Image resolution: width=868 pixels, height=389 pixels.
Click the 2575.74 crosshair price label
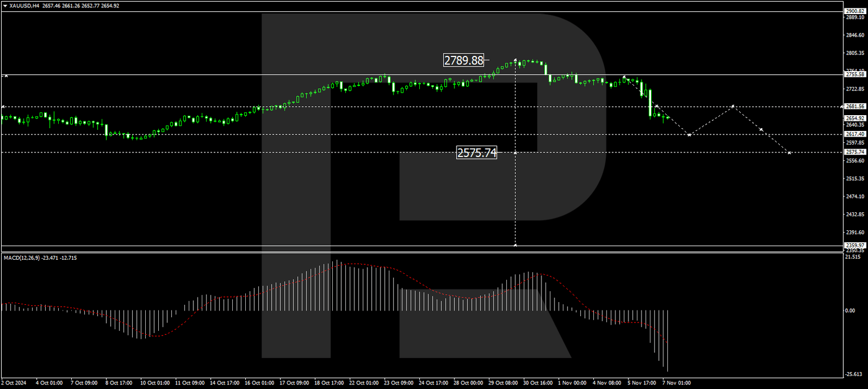point(476,152)
